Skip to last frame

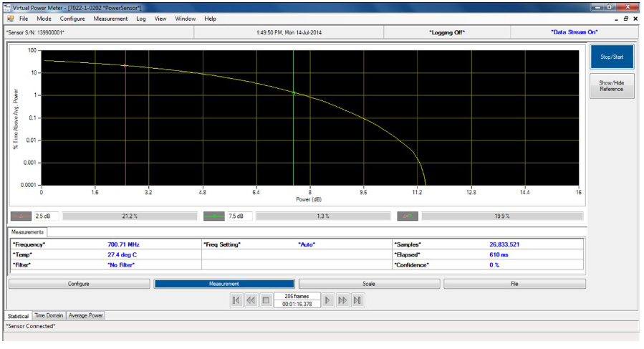(357, 300)
